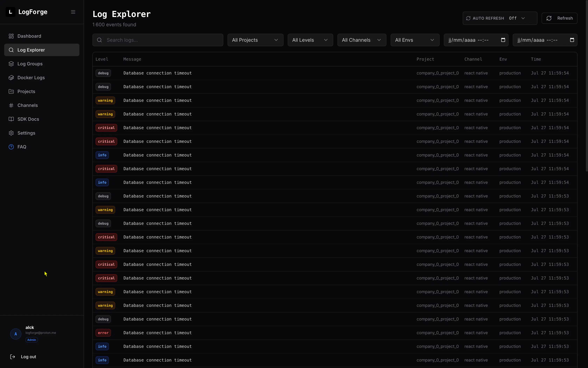This screenshot has height=368, width=588.
Task: Select Log Explorer in sidebar
Action: tap(42, 50)
